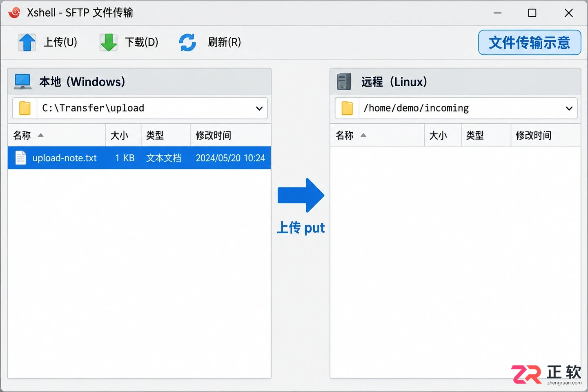Click the 1 KB size cell
Screen dimensions: 588x392
125,158
